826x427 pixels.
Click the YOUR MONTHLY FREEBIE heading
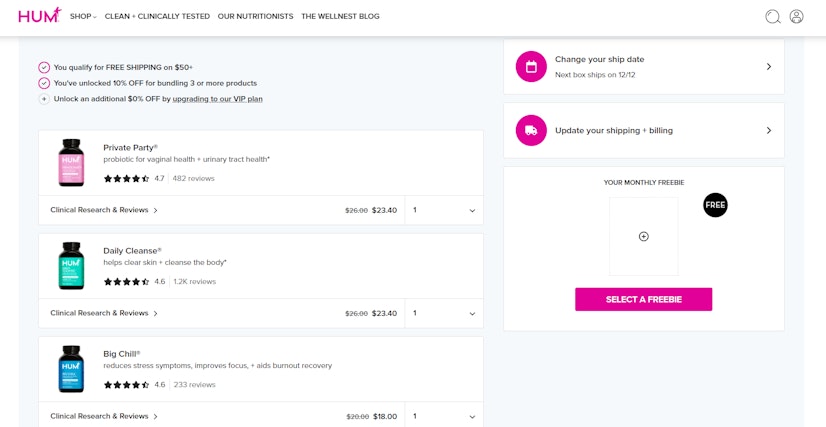644,183
